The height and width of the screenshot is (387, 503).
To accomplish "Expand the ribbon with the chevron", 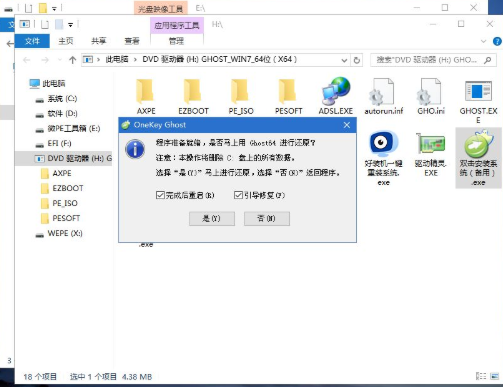I will (483, 41).
